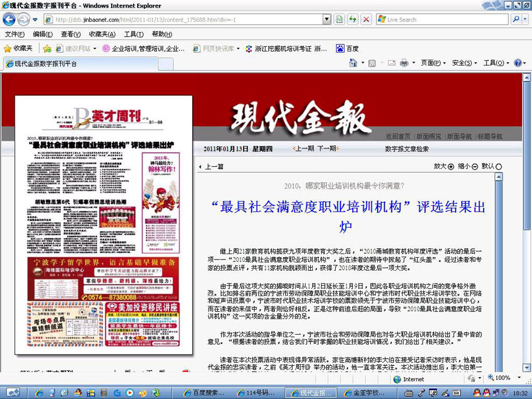Stop page loading with the red X icon
532x399 pixels.
(366, 20)
